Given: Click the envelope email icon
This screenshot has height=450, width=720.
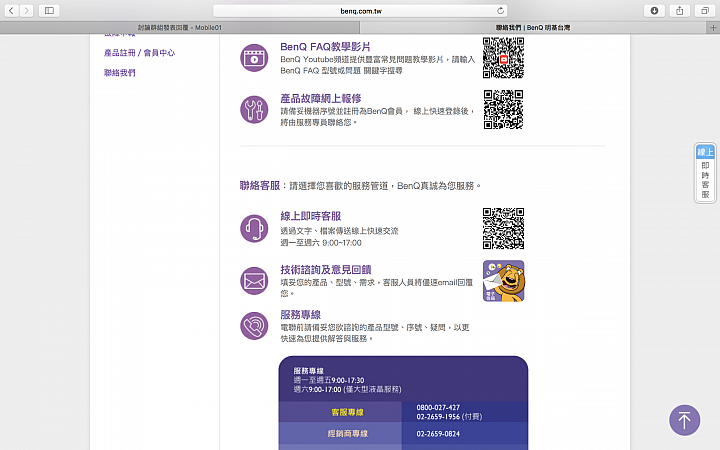Looking at the screenshot, I should tap(254, 281).
